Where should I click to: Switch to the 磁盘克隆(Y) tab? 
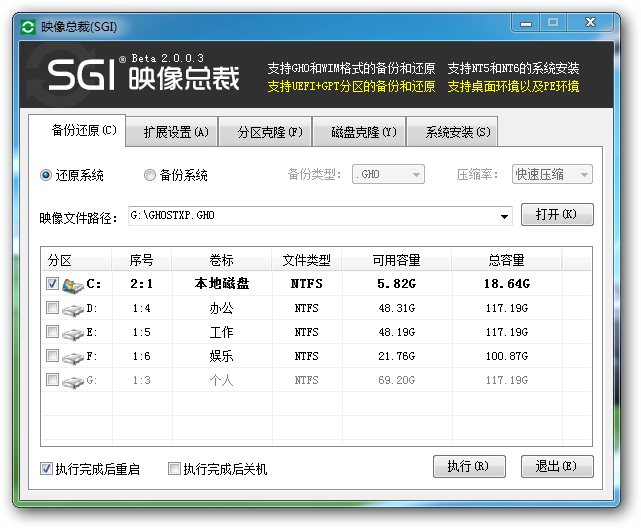tap(359, 132)
